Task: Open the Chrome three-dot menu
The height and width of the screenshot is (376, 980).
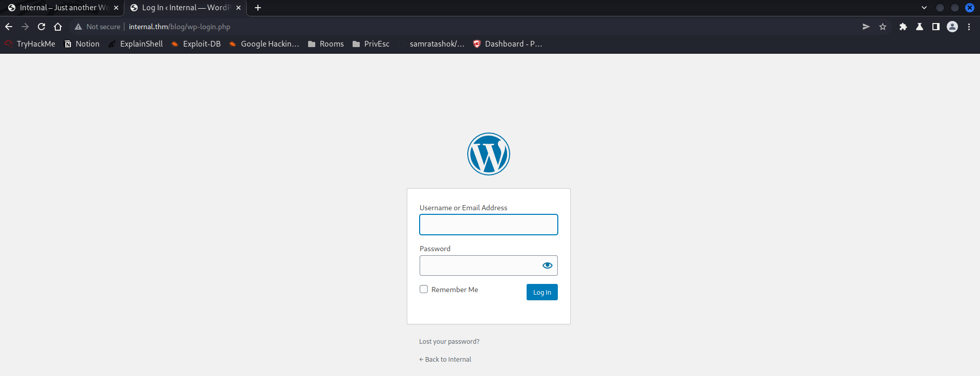Action: 969,27
